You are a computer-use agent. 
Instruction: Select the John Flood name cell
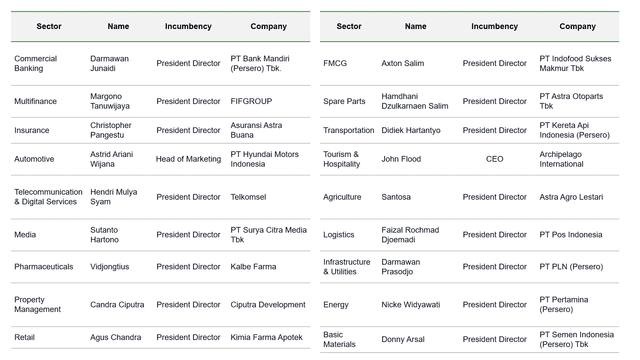[401, 159]
